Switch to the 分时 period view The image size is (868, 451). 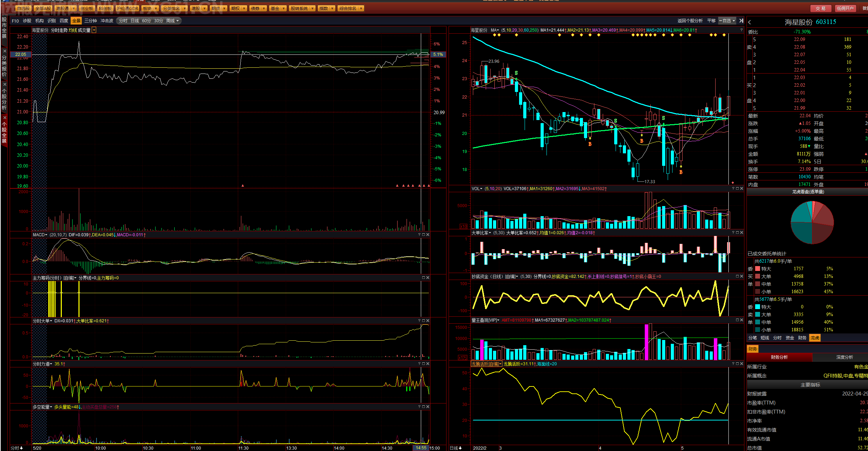point(123,21)
